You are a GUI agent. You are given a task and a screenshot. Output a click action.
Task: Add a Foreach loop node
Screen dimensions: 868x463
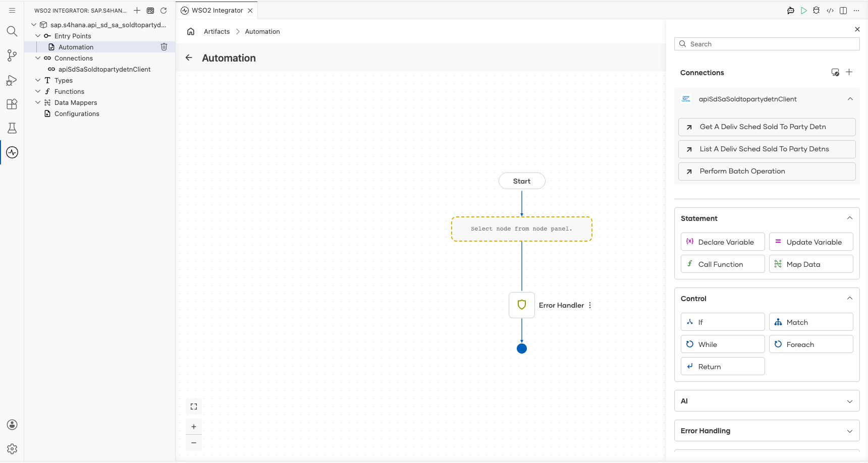pos(811,344)
